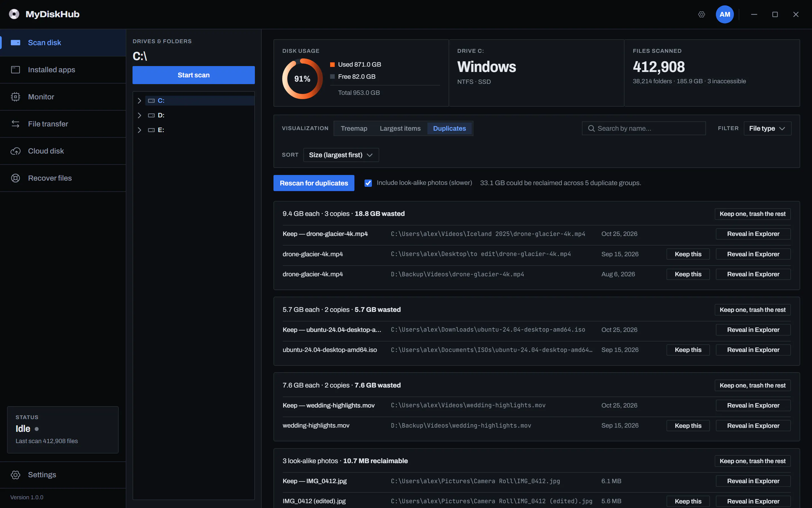Click the MyDiskHub disc logo
The image size is (812, 508).
tap(14, 14)
